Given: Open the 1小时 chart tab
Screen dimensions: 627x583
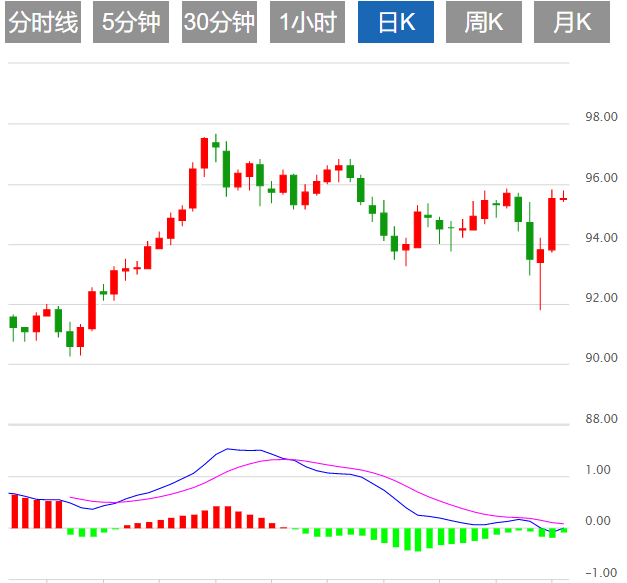Looking at the screenshot, I should click(x=307, y=22).
